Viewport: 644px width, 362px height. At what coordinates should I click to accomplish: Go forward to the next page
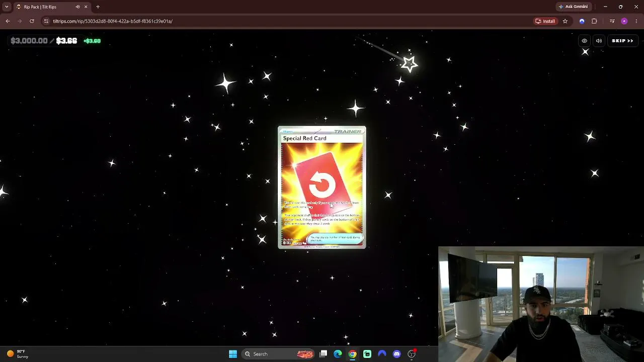pyautogui.click(x=20, y=21)
